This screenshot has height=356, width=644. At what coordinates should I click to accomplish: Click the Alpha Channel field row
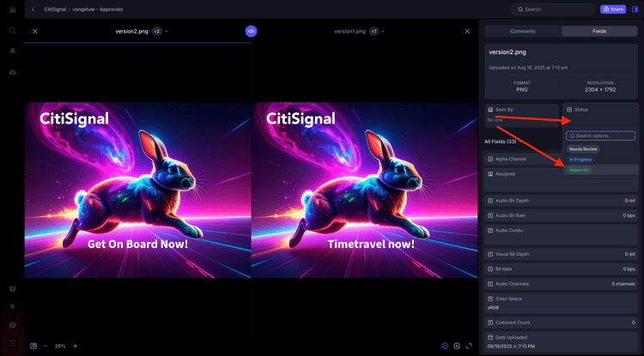[524, 159]
